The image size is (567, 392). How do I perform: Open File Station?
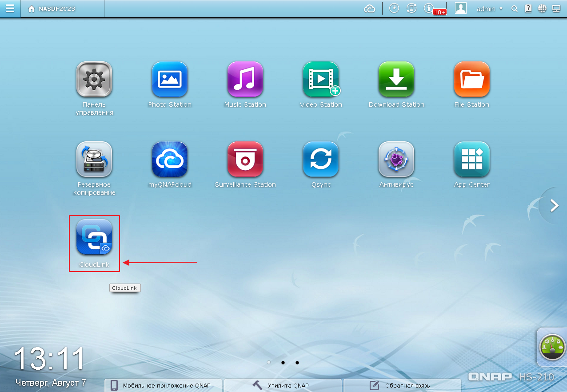pos(472,79)
